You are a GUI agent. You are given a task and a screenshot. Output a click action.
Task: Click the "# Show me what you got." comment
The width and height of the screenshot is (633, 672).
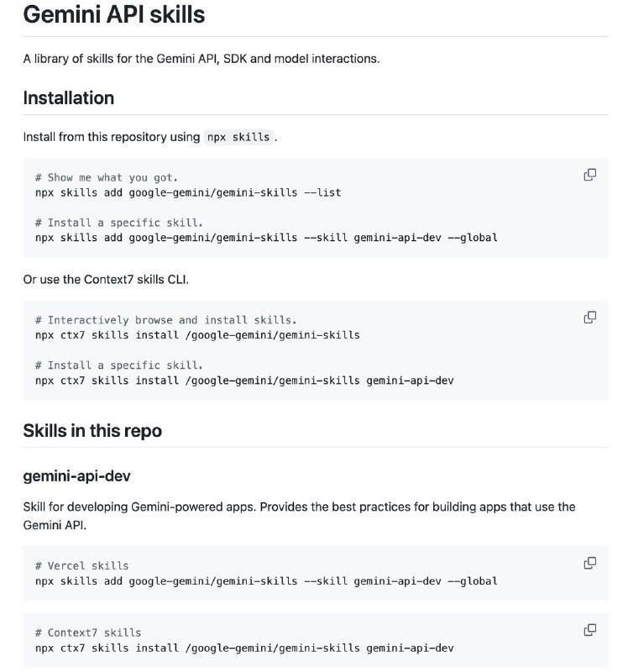point(107,177)
